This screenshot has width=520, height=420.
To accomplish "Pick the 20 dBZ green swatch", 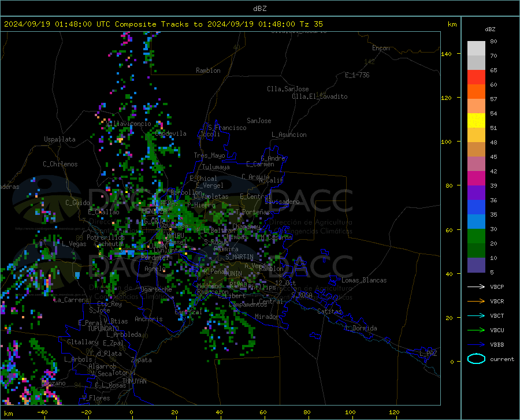I will (476, 236).
